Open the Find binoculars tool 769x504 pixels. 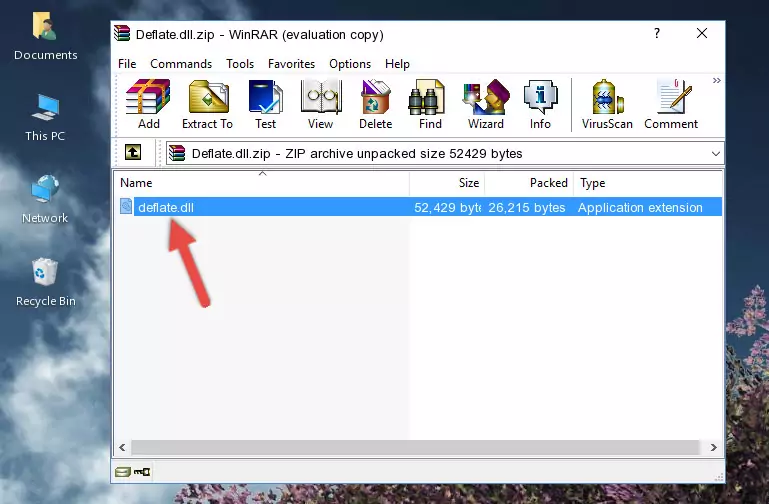tap(430, 103)
